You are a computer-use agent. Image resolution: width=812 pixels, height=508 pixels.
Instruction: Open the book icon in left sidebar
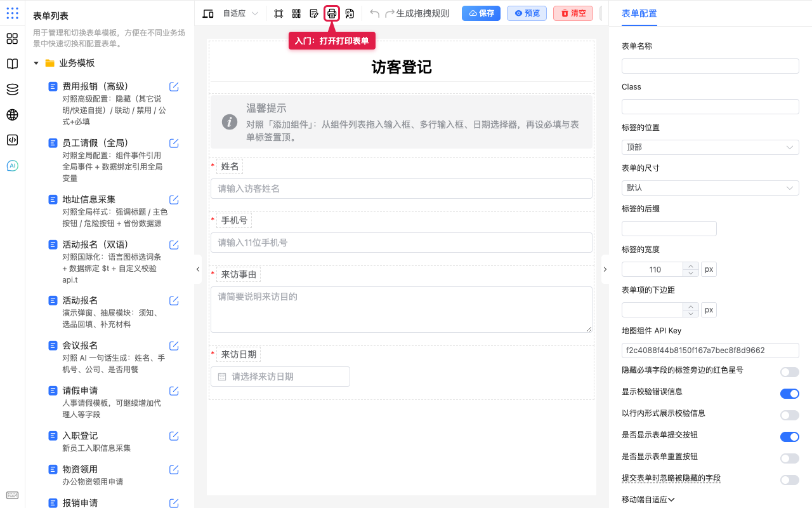coord(12,64)
